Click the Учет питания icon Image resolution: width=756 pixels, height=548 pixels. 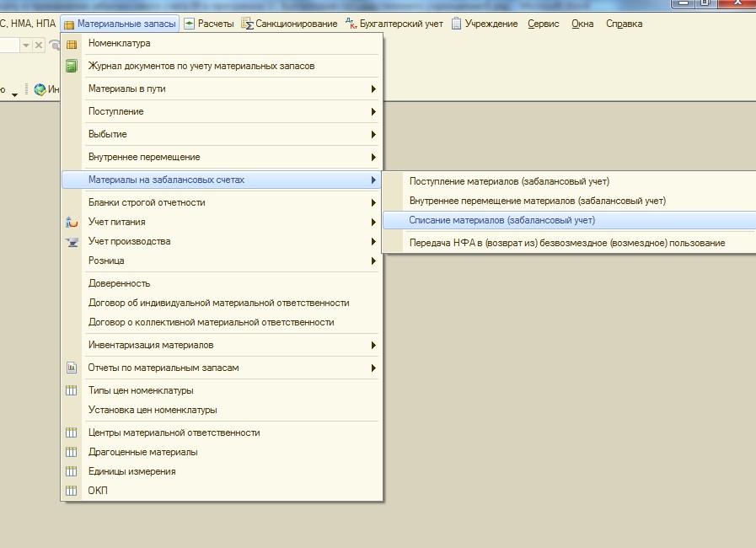coord(72,223)
